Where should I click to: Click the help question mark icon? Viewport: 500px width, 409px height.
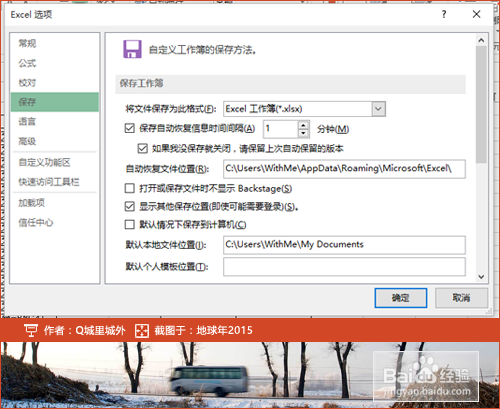(x=444, y=14)
